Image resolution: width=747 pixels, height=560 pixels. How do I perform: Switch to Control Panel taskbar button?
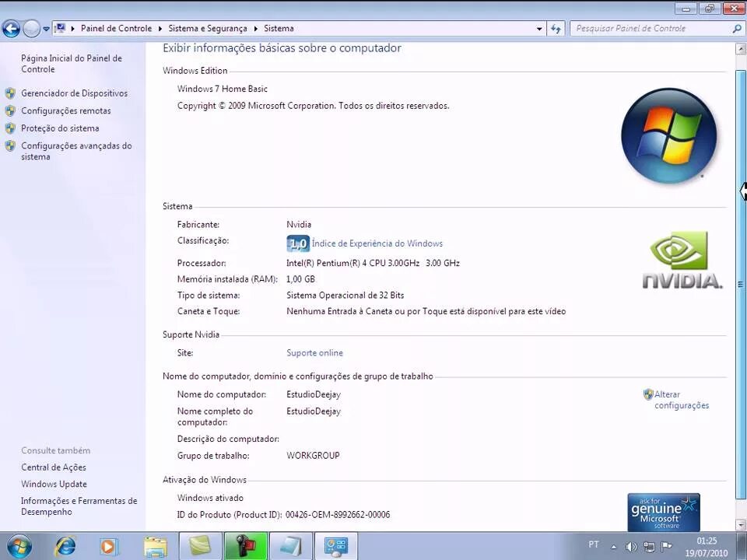coord(336,546)
